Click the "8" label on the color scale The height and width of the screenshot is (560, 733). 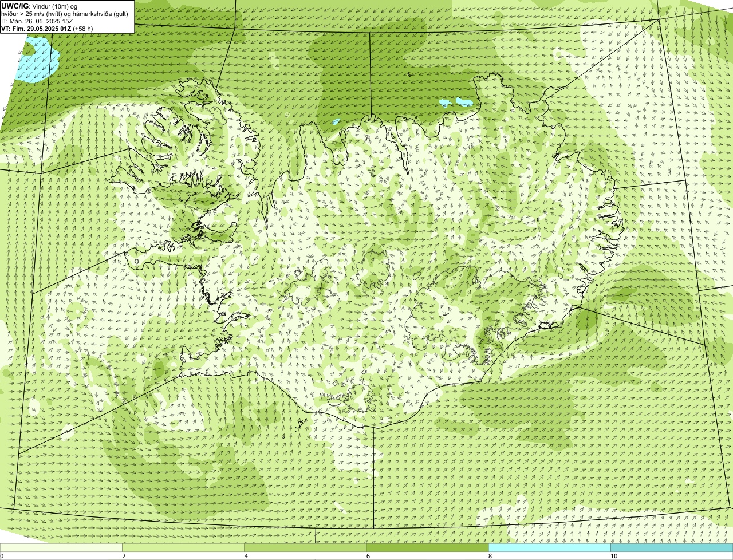(x=490, y=556)
